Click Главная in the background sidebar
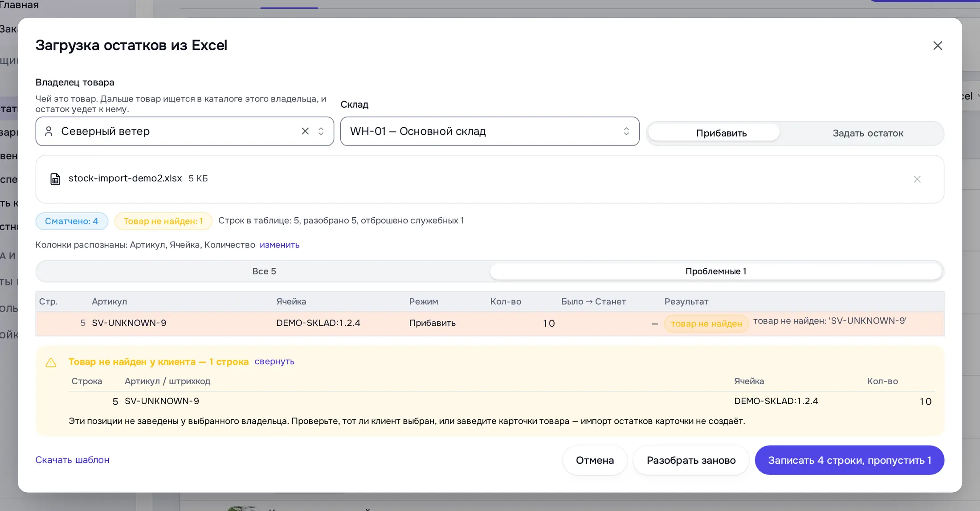 19,5
